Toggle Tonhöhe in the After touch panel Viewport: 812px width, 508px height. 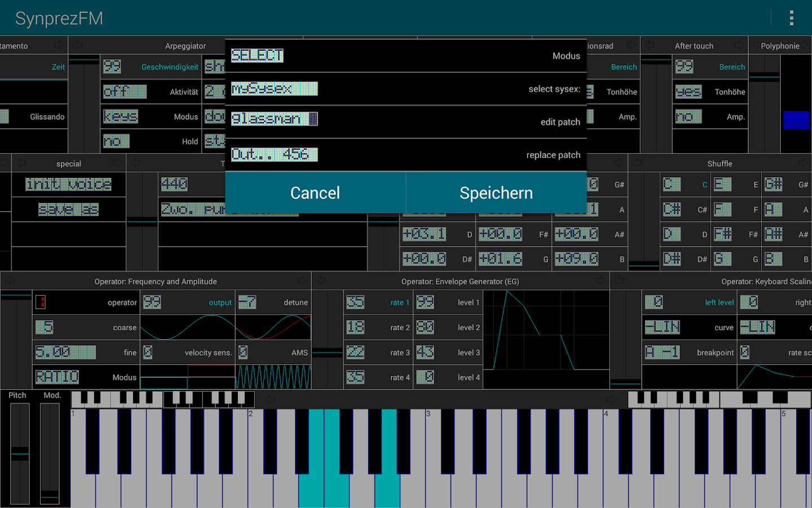(x=689, y=91)
